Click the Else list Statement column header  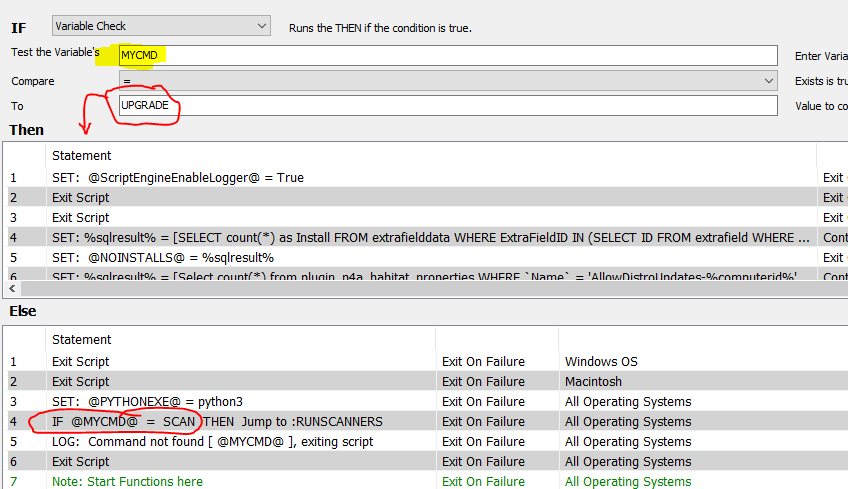[x=82, y=339]
